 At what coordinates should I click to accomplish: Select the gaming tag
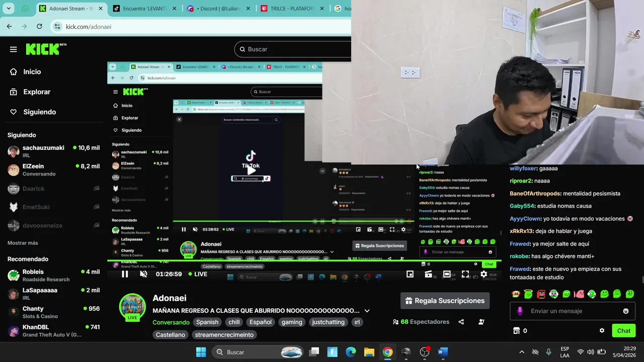[x=292, y=322]
